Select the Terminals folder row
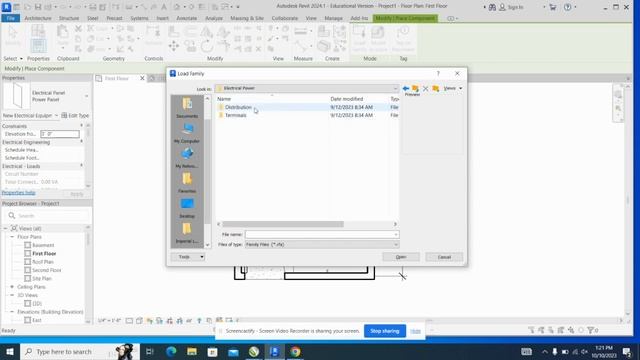640x360 pixels. click(x=307, y=115)
